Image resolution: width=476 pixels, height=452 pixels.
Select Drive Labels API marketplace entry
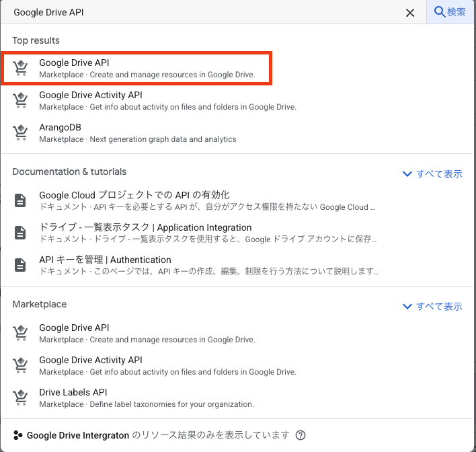[146, 398]
